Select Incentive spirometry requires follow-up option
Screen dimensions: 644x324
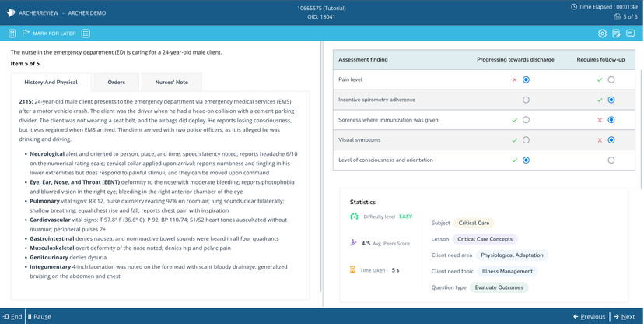coord(611,100)
